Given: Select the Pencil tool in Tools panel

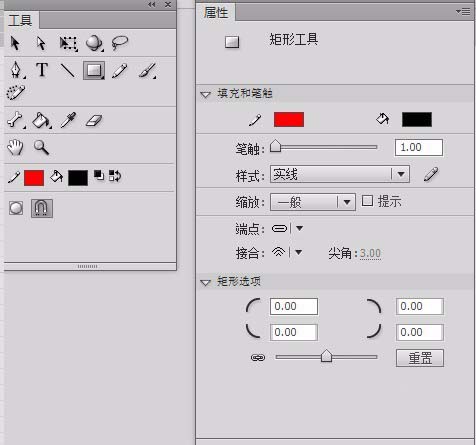Looking at the screenshot, I should click(x=120, y=70).
